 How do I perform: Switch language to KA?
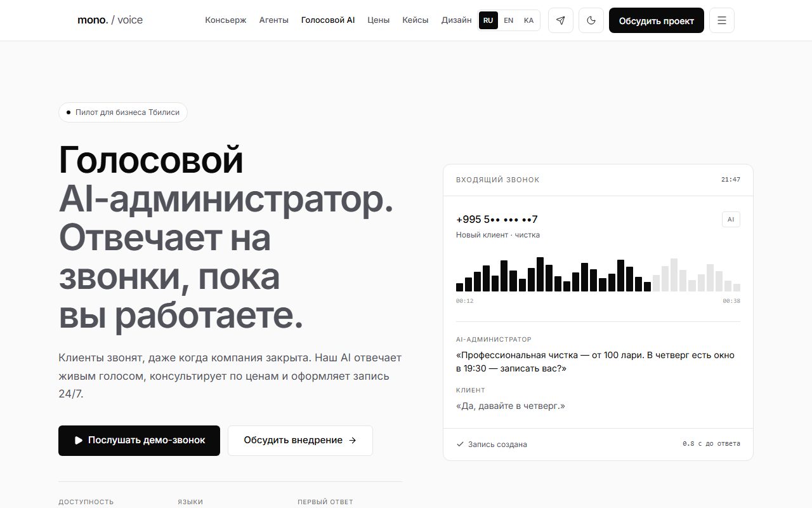pos(529,20)
